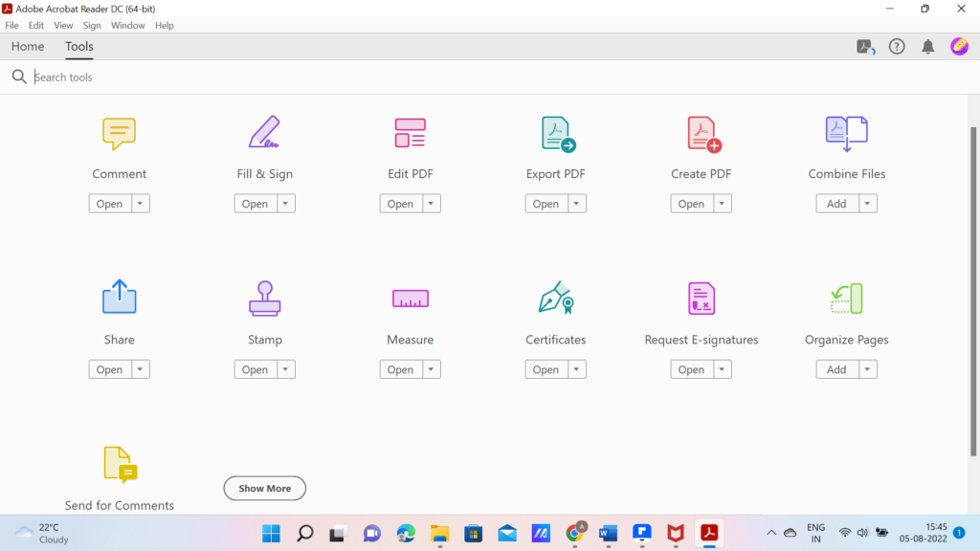Expand dropdown arrow next to Stamp Open
Screen dimensions: 980x551
[x=285, y=369]
